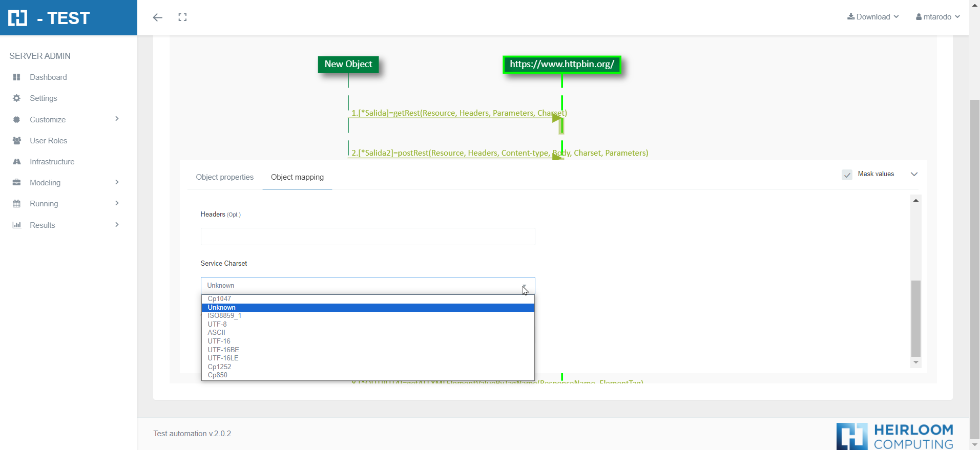
Task: Click the User Roles people icon
Action: pyautogui.click(x=16, y=141)
